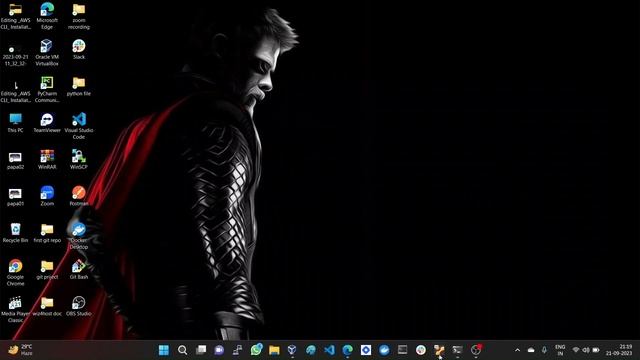Open the Microsoft Edge desktop shortcut
Viewport: 640px width, 360px height.
47,16
